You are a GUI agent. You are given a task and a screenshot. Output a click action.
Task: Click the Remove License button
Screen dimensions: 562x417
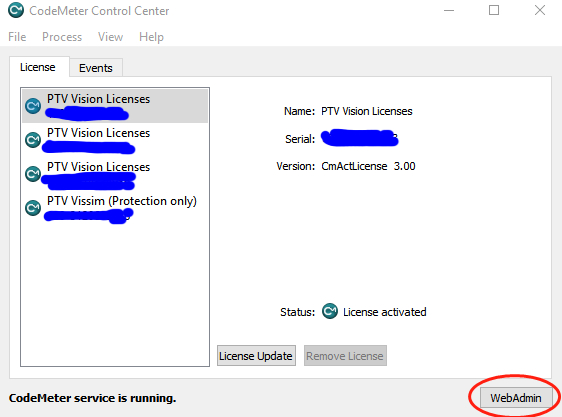click(345, 356)
